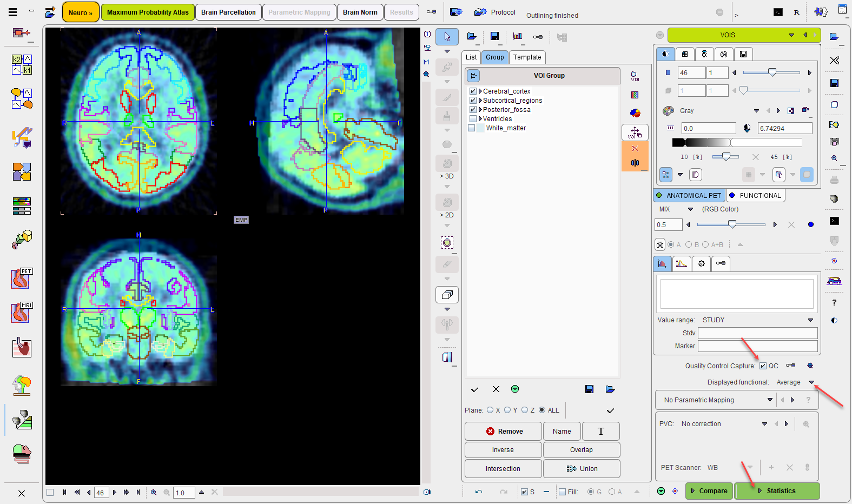Select the FUNCTIONAL image tab
This screenshot has width=852, height=504.
pyautogui.click(x=755, y=196)
